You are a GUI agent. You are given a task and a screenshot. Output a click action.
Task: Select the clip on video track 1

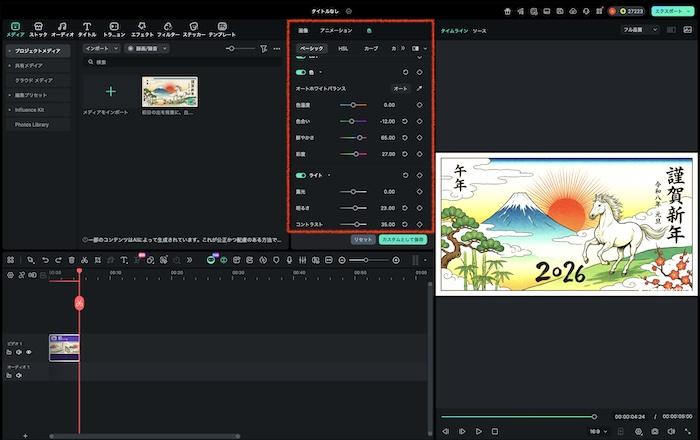coord(64,348)
